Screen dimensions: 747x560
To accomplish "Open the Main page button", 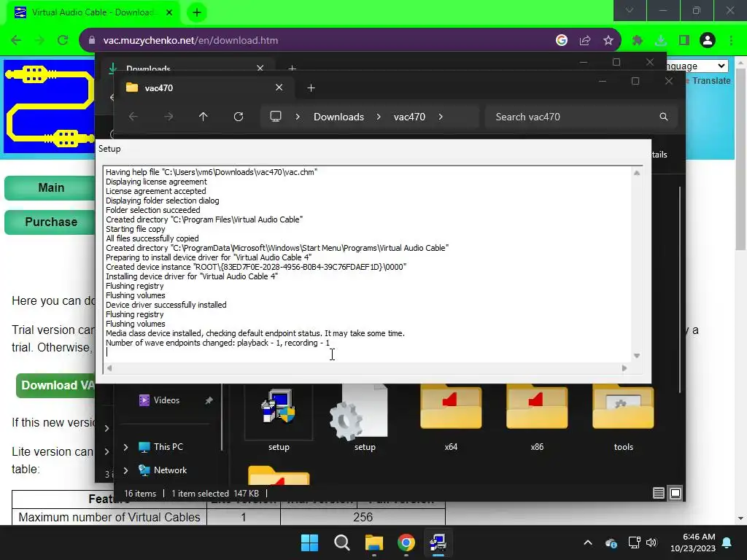I will 51,187.
